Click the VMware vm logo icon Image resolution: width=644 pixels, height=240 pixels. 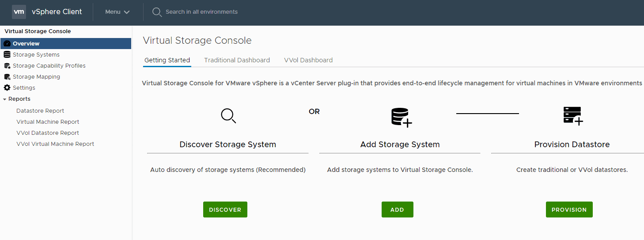pyautogui.click(x=19, y=12)
